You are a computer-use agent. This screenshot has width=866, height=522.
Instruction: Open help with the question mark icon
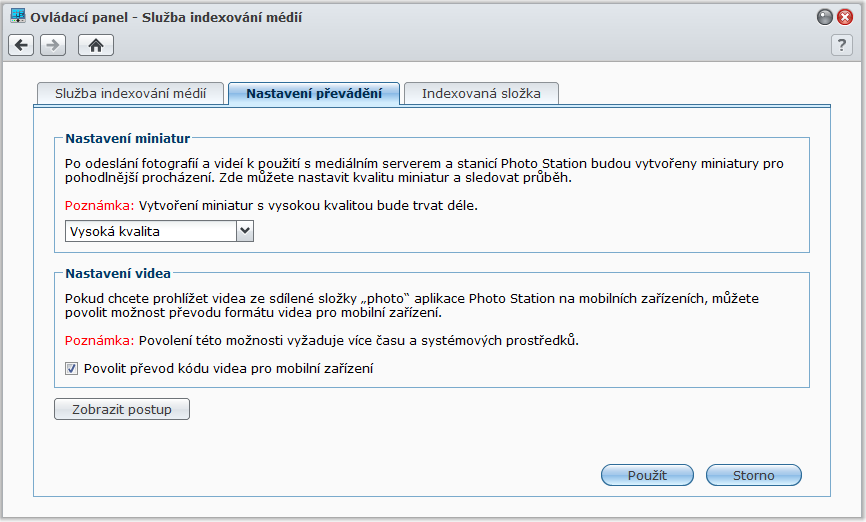coord(842,45)
